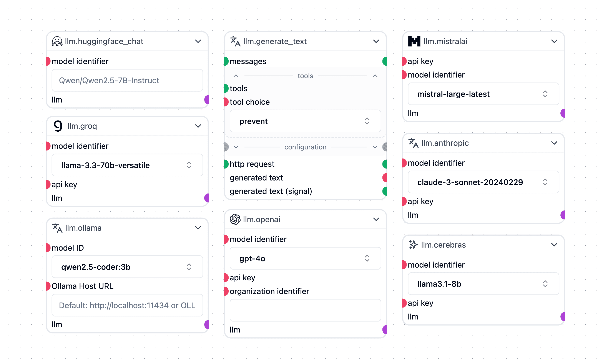Open the claude-3-sonnet-20240229 model selector

coord(483,182)
